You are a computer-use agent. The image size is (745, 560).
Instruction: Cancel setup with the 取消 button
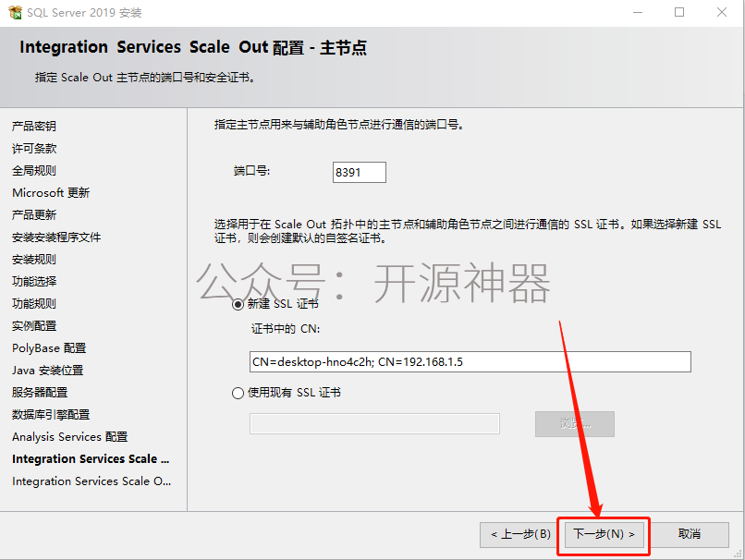690,534
